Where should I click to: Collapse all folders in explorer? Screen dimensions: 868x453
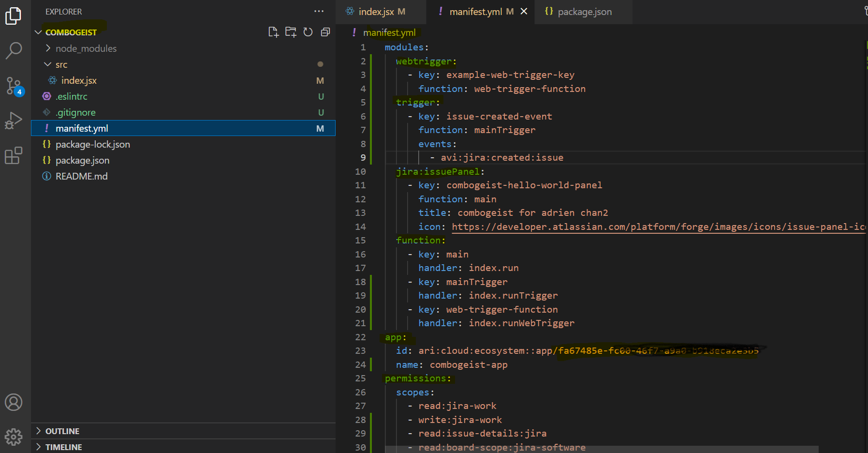325,32
